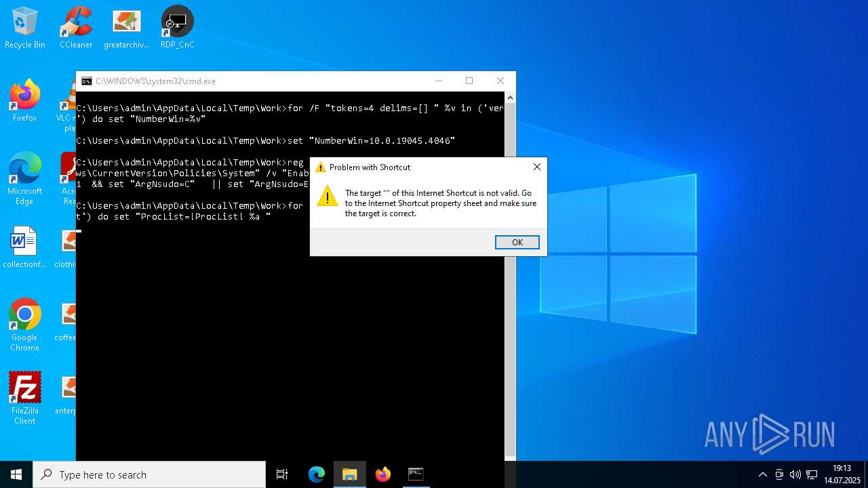Click the dialog's invalid target message text
Image resolution: width=868 pixels, height=488 pixels.
point(441,203)
